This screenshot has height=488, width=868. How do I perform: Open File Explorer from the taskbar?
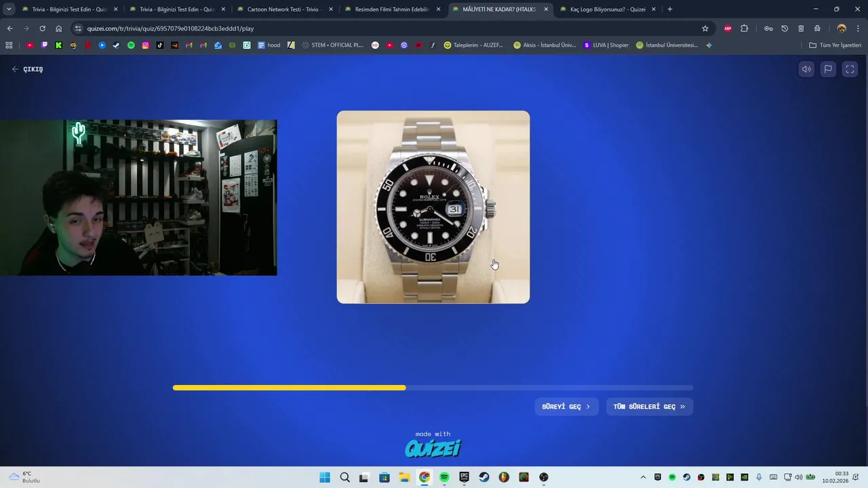coord(404,477)
